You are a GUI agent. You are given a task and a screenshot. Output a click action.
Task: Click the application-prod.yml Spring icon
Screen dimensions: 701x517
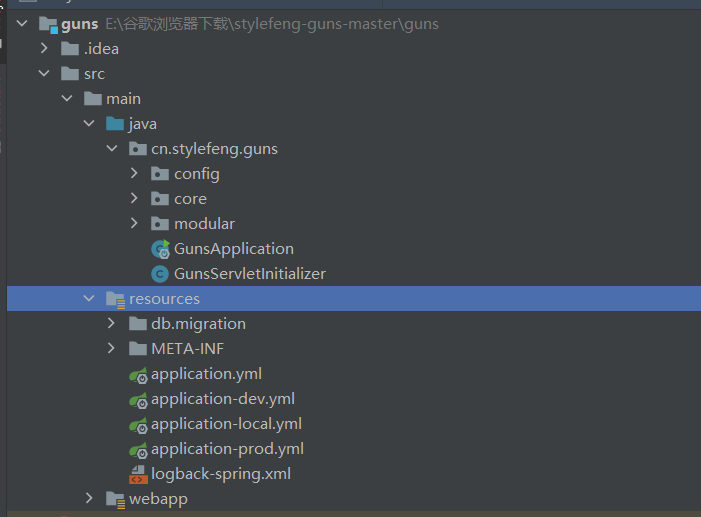click(x=138, y=450)
